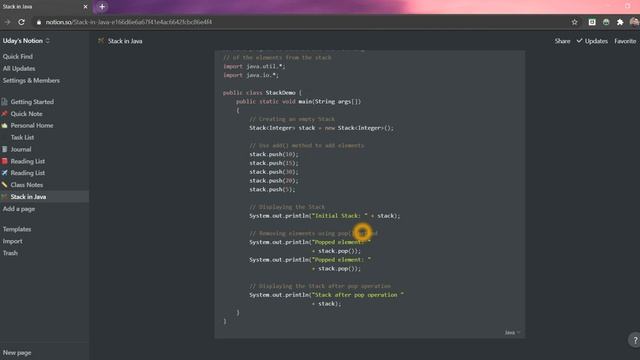Open the Share menu
Screen dimensions: 640x360
point(562,41)
